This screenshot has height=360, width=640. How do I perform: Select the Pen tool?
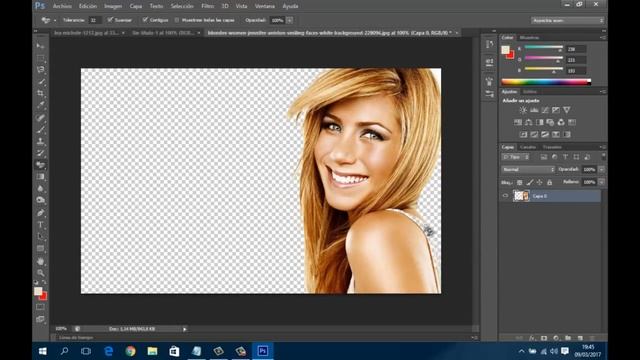(x=40, y=213)
